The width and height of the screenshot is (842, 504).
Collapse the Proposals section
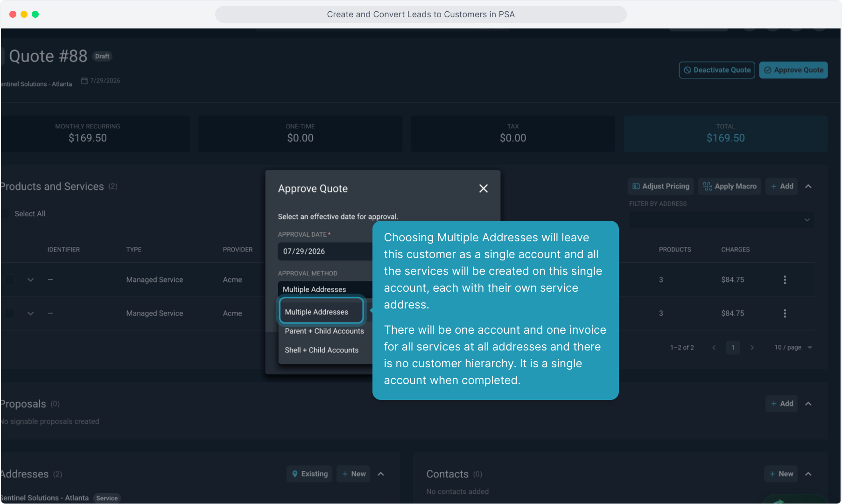[x=808, y=404]
